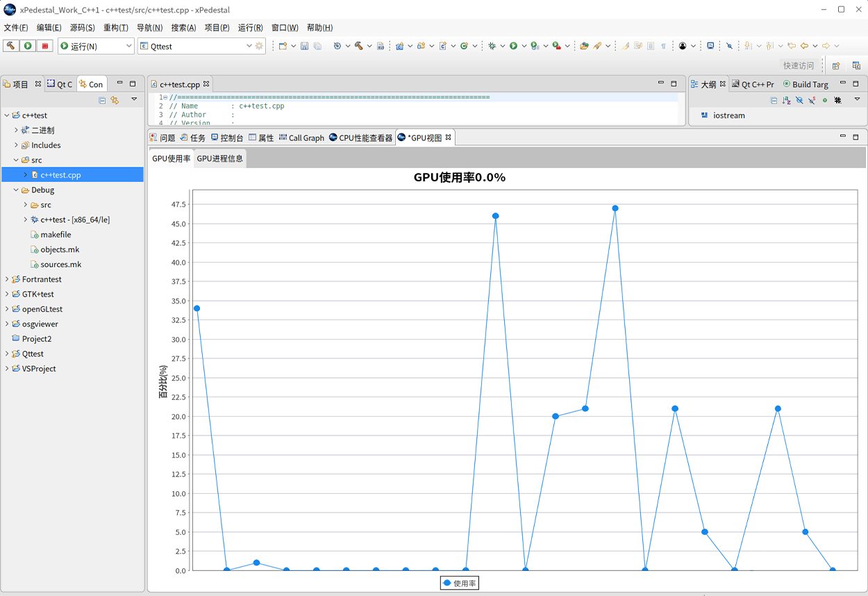Maximize the editor area panel

tap(674, 83)
